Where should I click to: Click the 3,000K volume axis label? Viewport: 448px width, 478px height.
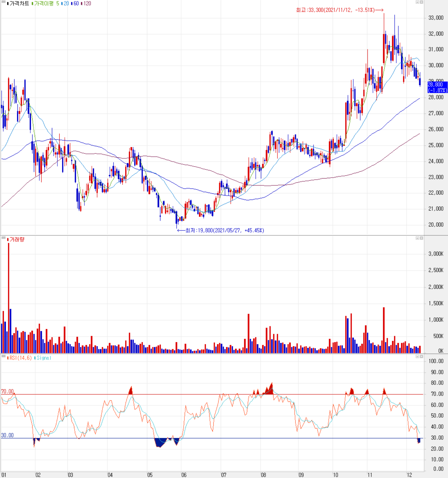pyautogui.click(x=436, y=254)
